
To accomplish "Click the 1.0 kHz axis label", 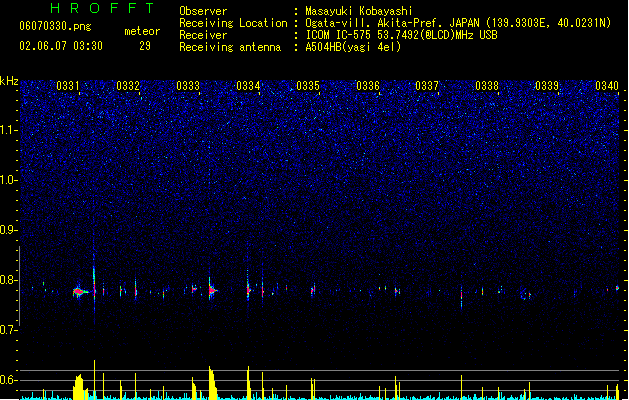I will [x=9, y=180].
